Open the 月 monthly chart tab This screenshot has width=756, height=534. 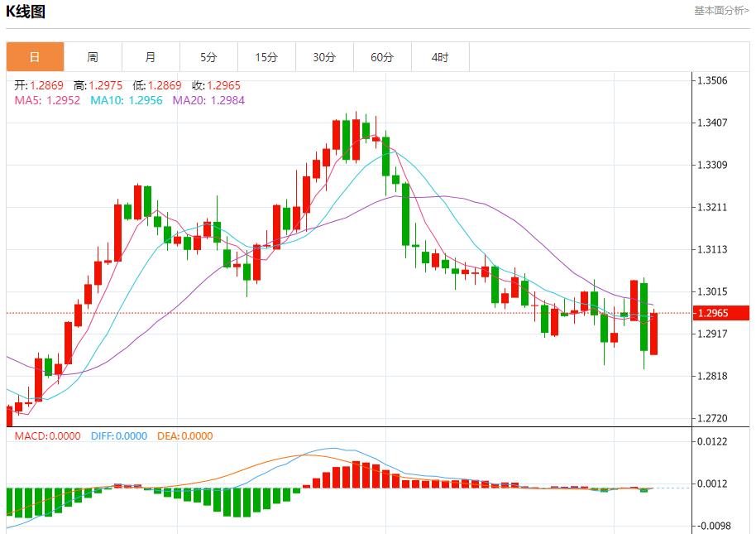151,57
